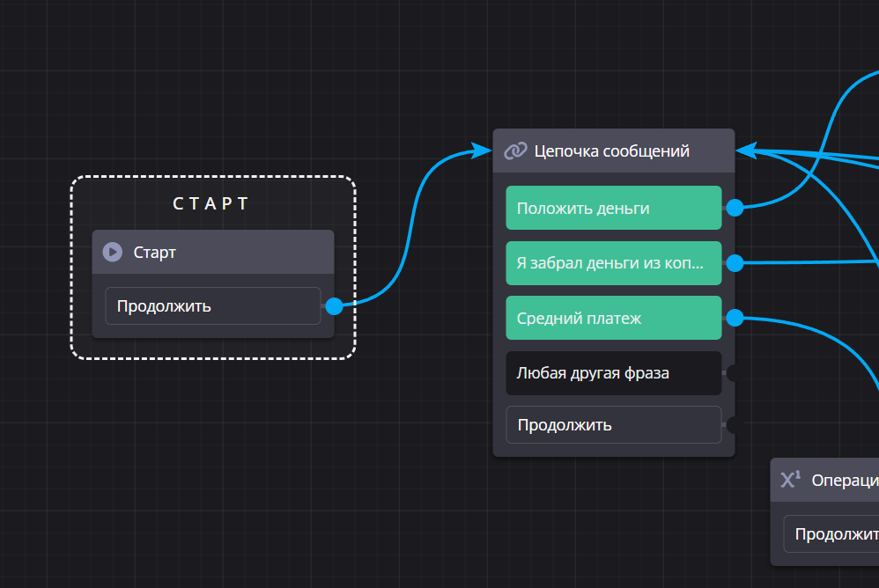
Task: Click the Продолжить field in the Старт node
Action: tap(212, 306)
